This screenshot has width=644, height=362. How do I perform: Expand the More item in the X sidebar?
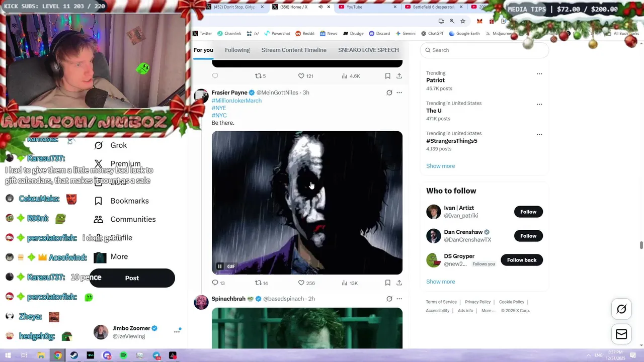[111, 257]
